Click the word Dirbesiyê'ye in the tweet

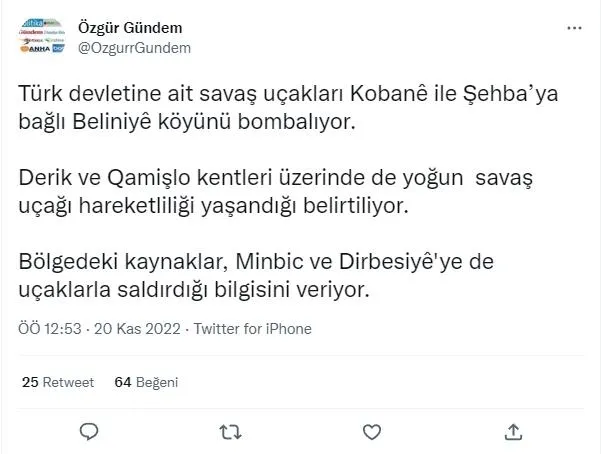point(392,263)
